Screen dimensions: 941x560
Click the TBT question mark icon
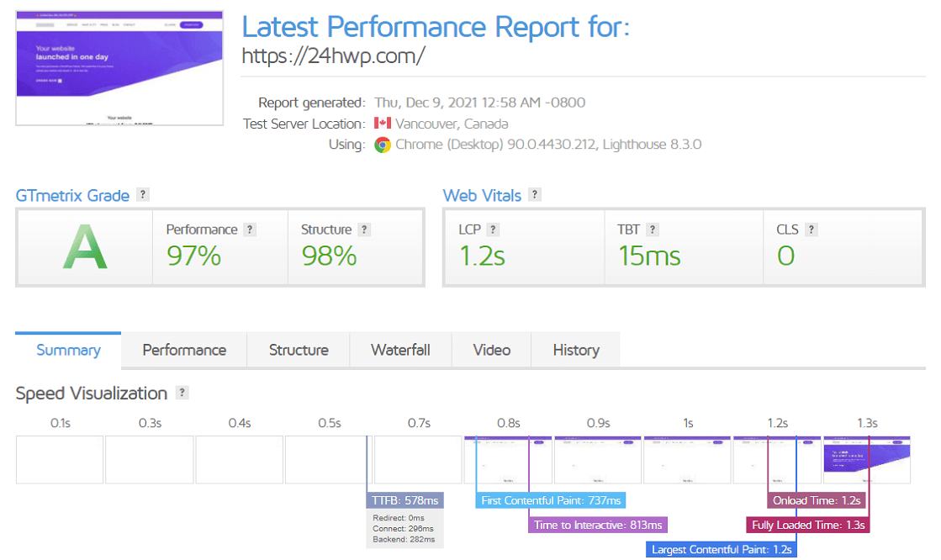point(653,230)
